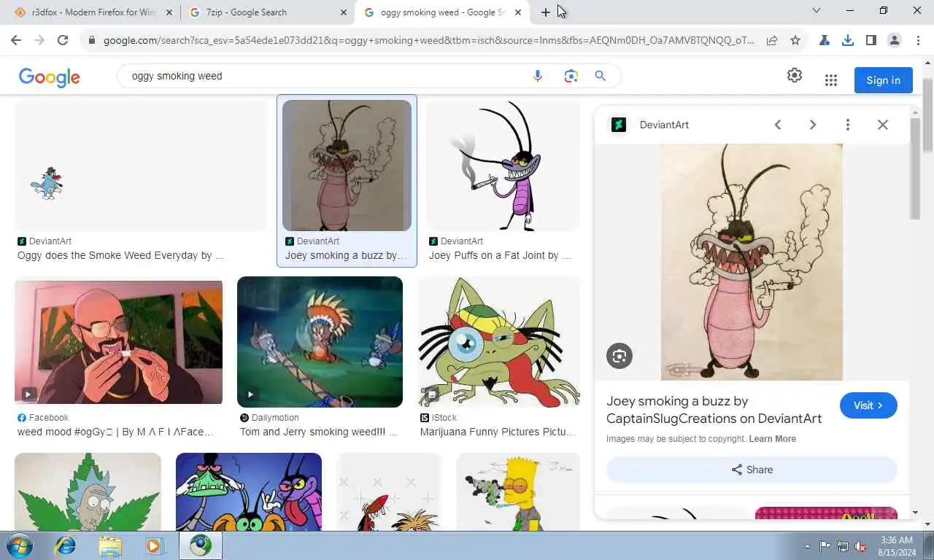Select Joey Puffs on a Fat Joint thumbnail
The height and width of the screenshot is (560, 934).
tap(503, 166)
